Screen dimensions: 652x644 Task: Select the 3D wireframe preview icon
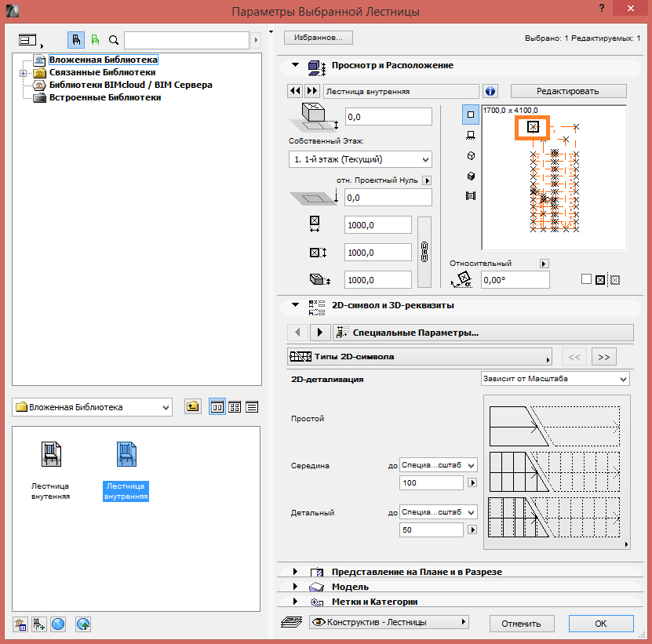point(471,155)
